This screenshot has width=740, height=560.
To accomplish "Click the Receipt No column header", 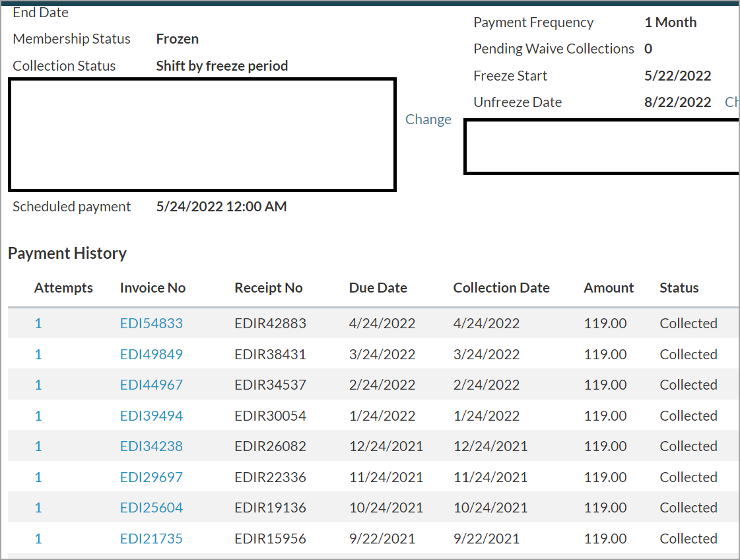I will pyautogui.click(x=268, y=288).
